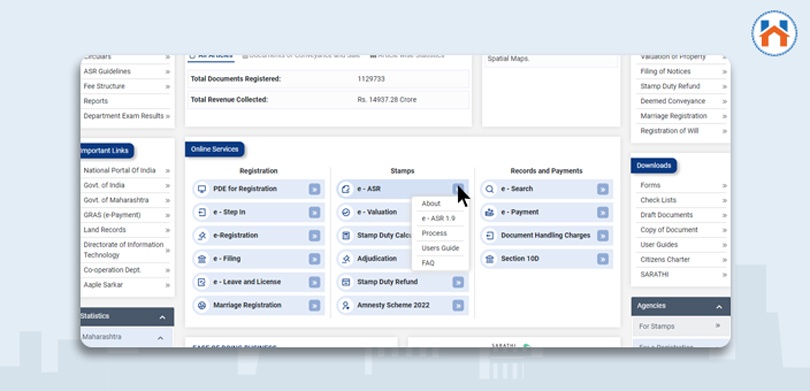Expand the Amnesty Scheme 2022 arrow button
Image resolution: width=810 pixels, height=391 pixels.
pyautogui.click(x=458, y=305)
